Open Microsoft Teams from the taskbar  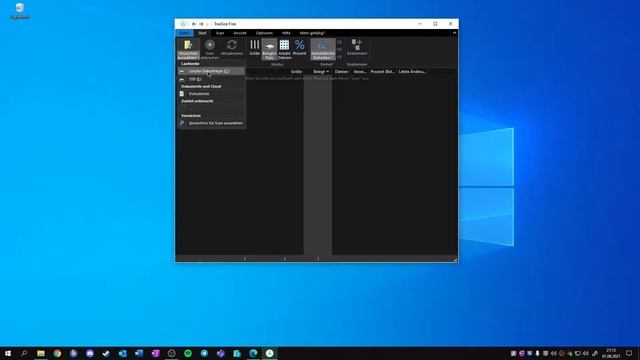tap(220, 353)
